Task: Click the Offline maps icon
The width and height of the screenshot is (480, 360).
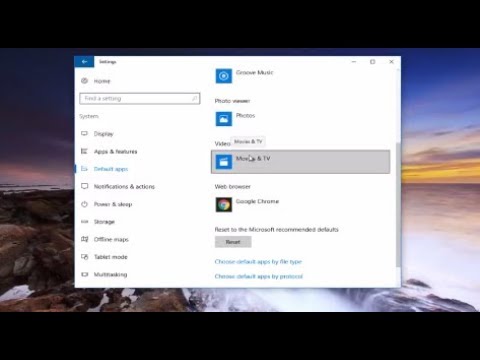Action: coord(84,239)
